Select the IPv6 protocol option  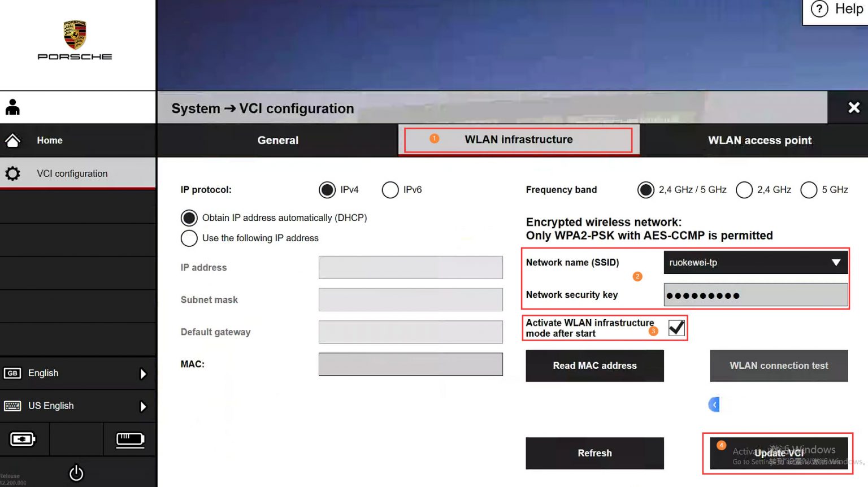tap(390, 190)
